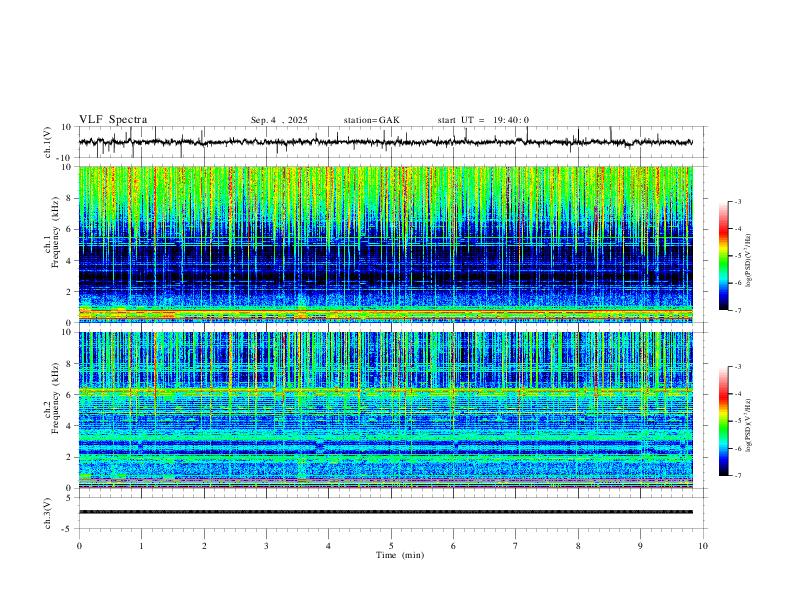Click the ch.3 black signal band

coord(385,512)
